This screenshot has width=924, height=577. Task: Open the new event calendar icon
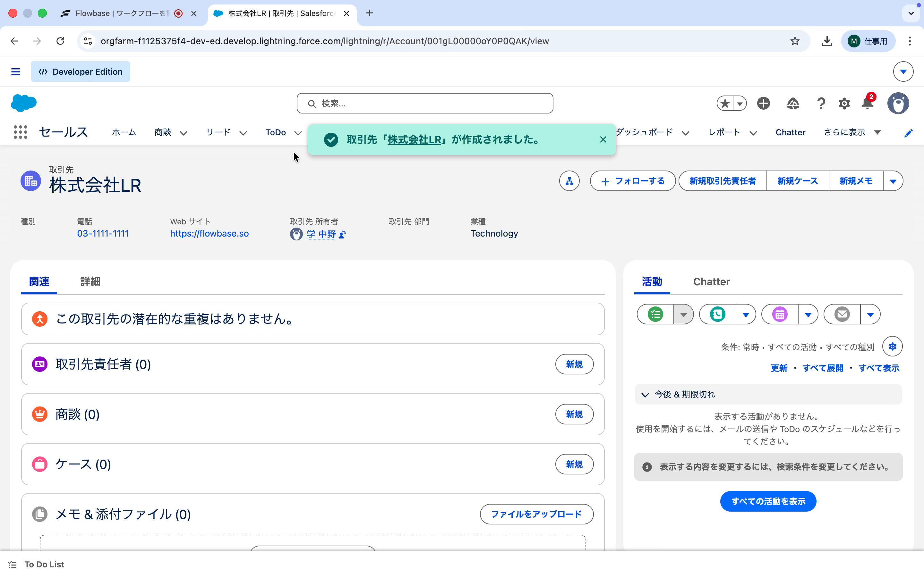pyautogui.click(x=780, y=314)
